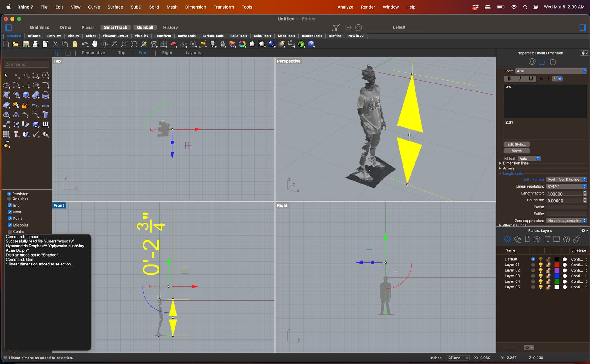The image size is (590, 364).
Task: Open the CPlane dropdown in status bar
Action: click(x=458, y=358)
